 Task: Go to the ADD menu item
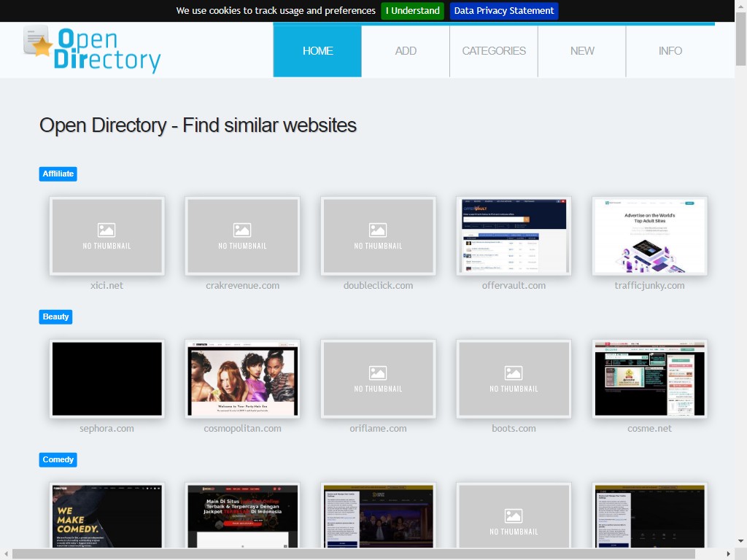click(406, 51)
